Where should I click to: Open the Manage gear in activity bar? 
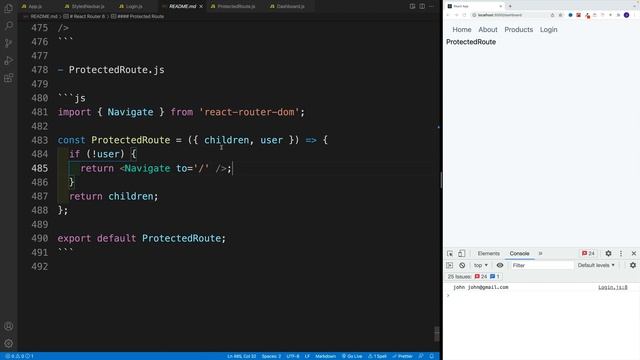(x=8, y=343)
